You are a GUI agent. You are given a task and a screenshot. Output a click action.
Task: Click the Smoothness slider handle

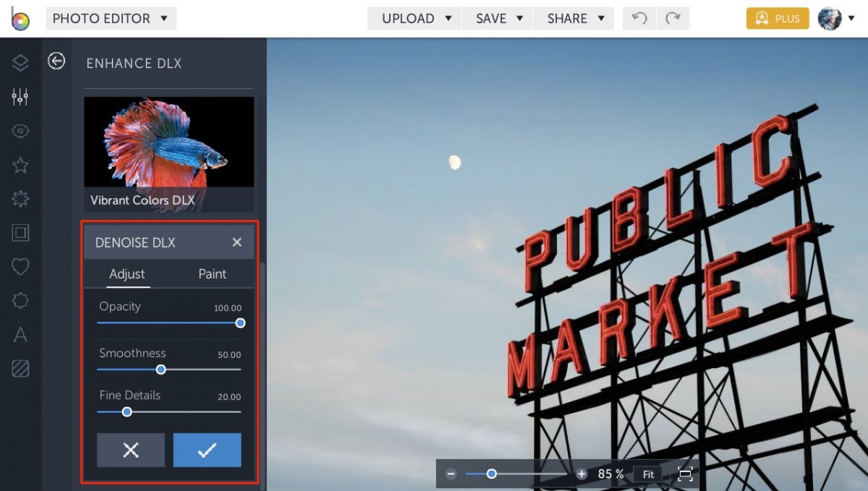(161, 370)
